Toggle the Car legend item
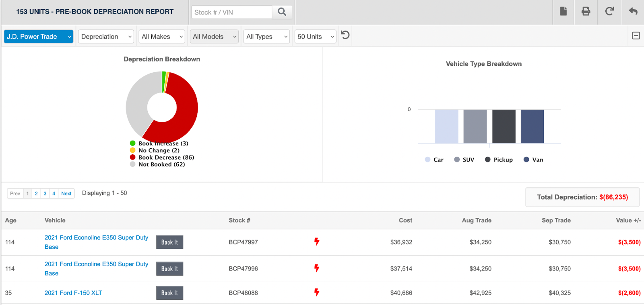Screen dimensions: 644x305 434,160
